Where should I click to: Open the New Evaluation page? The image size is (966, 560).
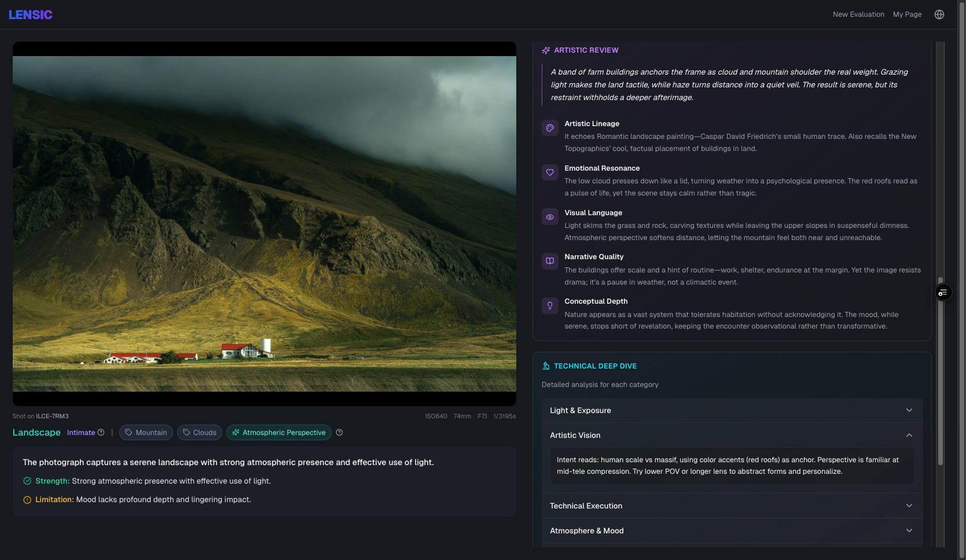(858, 14)
